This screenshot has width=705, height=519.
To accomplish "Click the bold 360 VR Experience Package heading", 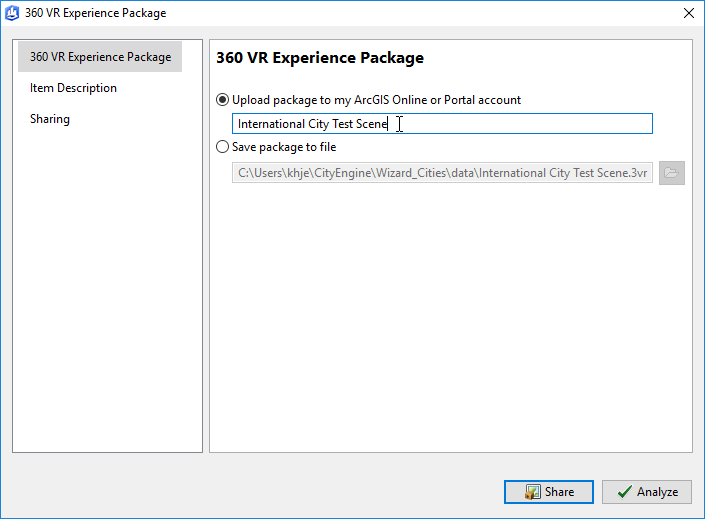I will pyautogui.click(x=320, y=58).
